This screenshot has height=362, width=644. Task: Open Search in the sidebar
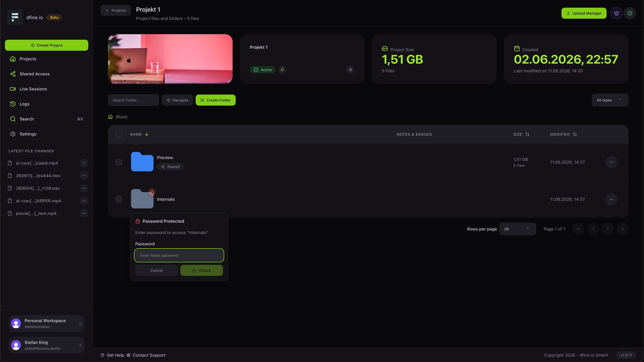pos(46,119)
